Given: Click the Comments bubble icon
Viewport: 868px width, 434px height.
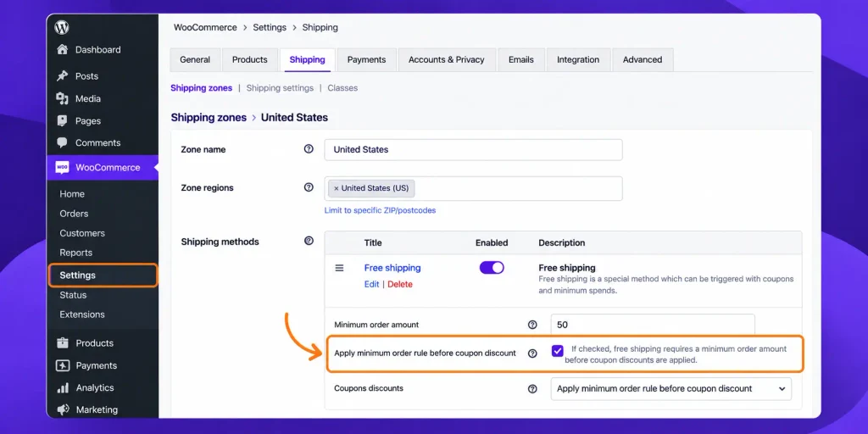Looking at the screenshot, I should [62, 142].
